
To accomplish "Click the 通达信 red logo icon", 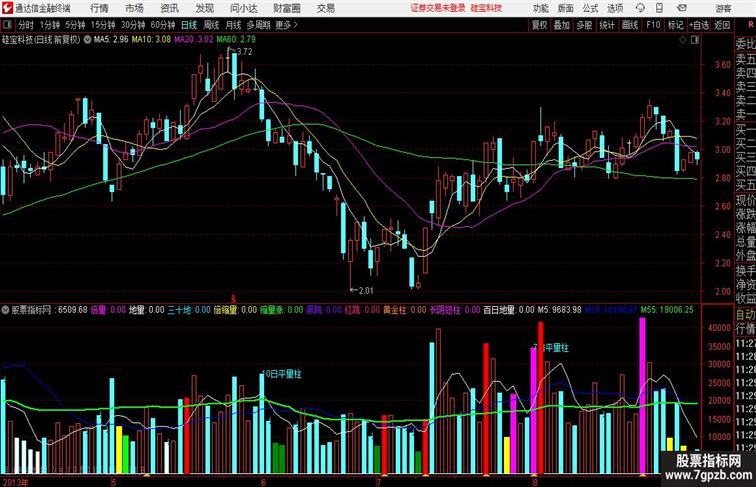I will tap(7, 8).
